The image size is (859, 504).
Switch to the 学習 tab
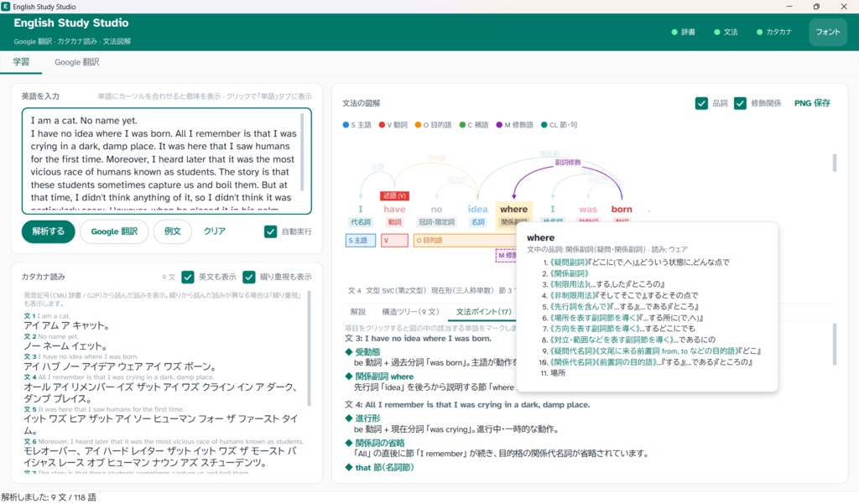[21, 62]
